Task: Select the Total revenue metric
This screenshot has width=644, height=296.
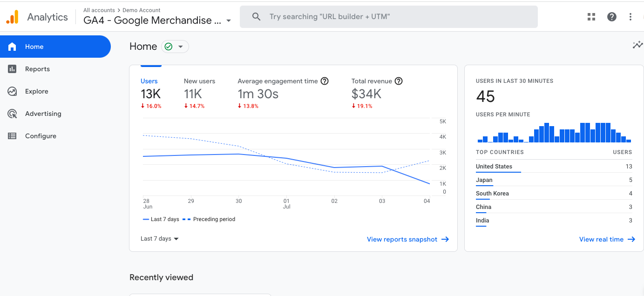Action: (x=377, y=93)
